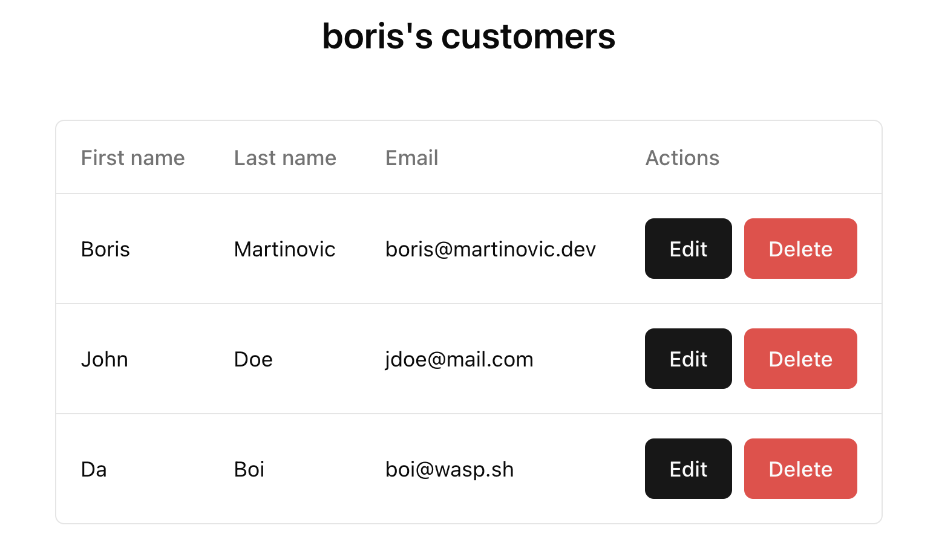Click the Last name column header
This screenshot has width=939, height=560.
pyautogui.click(x=285, y=158)
